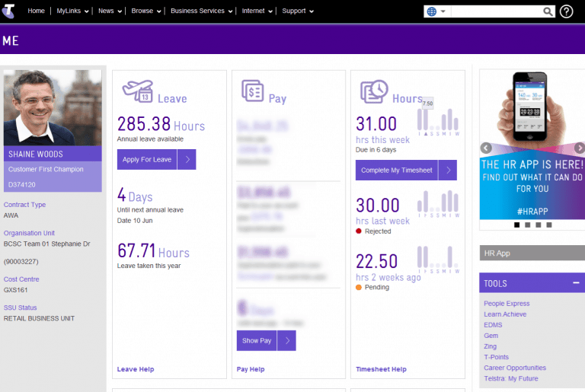The width and height of the screenshot is (585, 392).
Task: Click the Telstra logo icon
Action: point(10,11)
